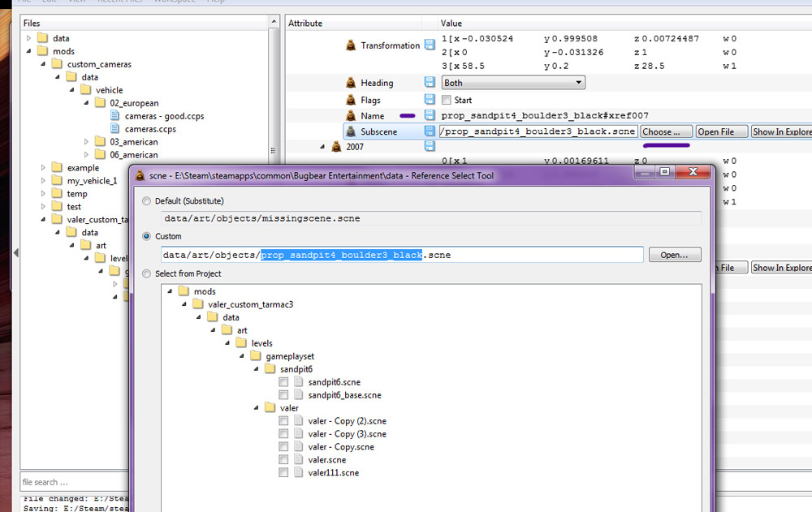The image size is (812, 512).
Task: Click the Attribute column header
Action: pos(305,24)
